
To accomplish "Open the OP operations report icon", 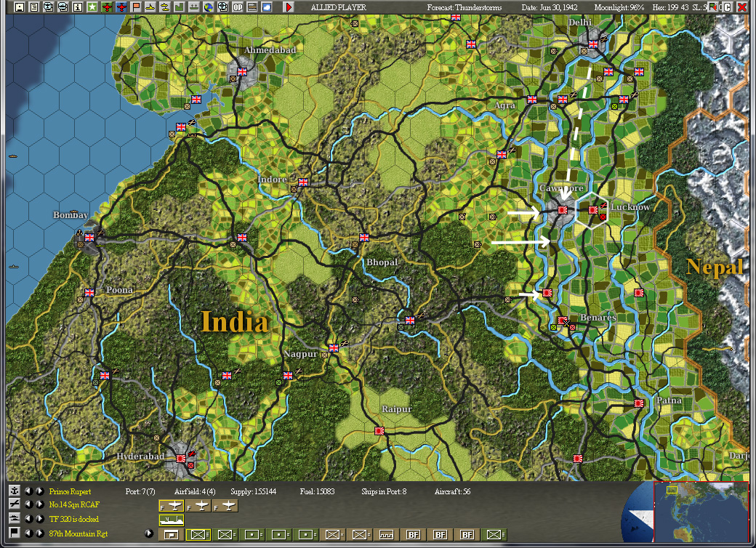I will pos(237,7).
